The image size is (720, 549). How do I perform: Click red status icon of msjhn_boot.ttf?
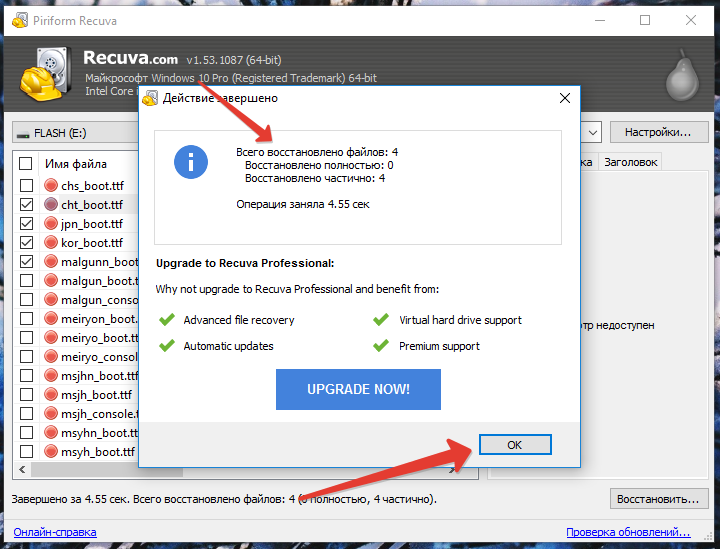[51, 375]
